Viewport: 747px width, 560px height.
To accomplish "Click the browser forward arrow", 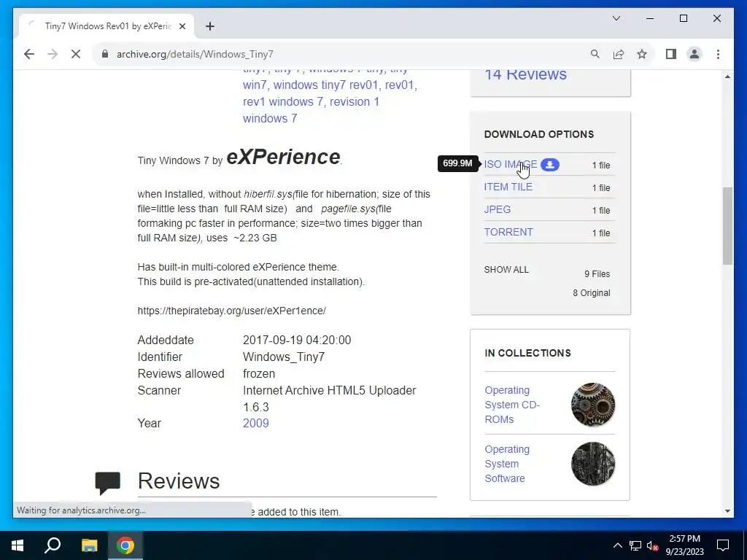I will click(53, 54).
